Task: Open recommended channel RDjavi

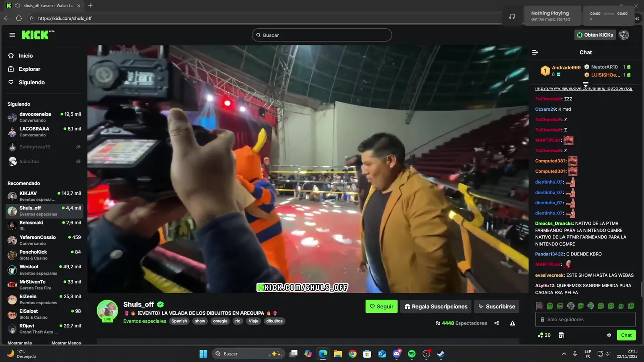Action: click(44, 329)
